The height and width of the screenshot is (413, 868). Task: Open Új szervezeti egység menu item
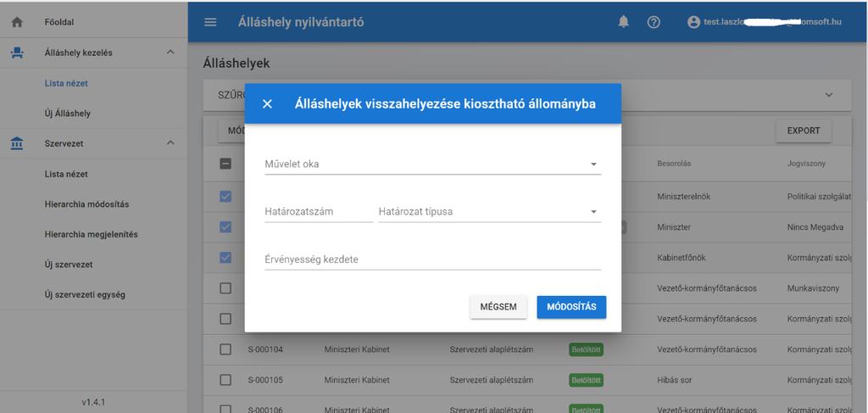85,294
